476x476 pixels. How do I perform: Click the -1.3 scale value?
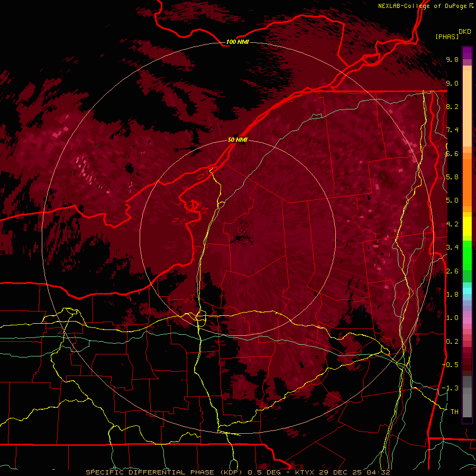(x=451, y=388)
